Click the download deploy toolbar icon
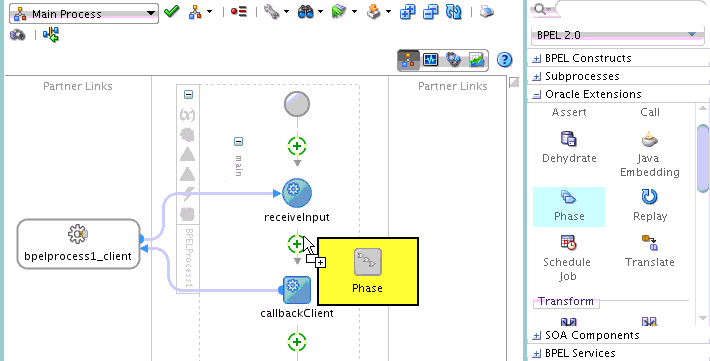This screenshot has height=361, width=710. coord(374,12)
